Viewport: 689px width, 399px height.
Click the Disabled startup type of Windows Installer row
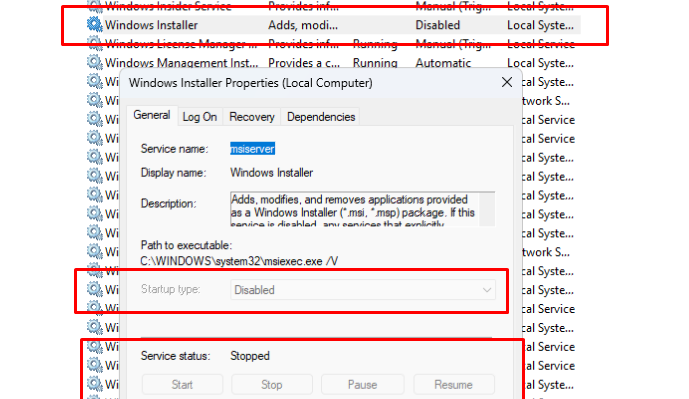point(438,25)
